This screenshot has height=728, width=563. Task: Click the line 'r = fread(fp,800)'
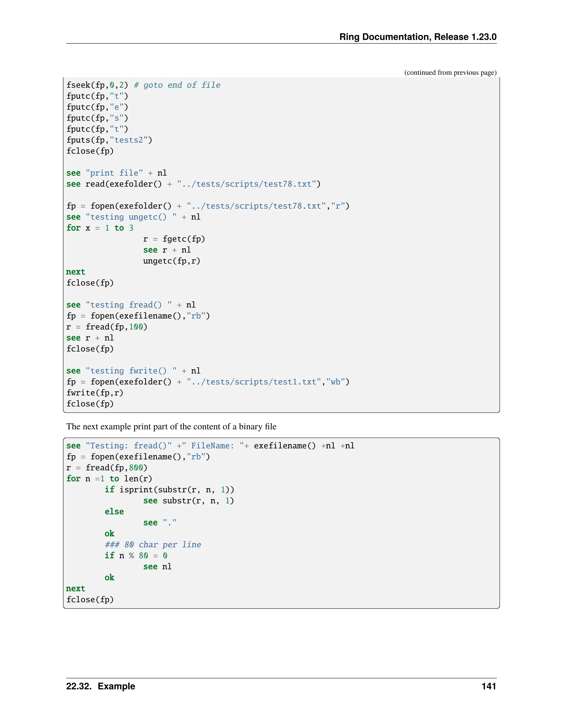click(107, 468)
